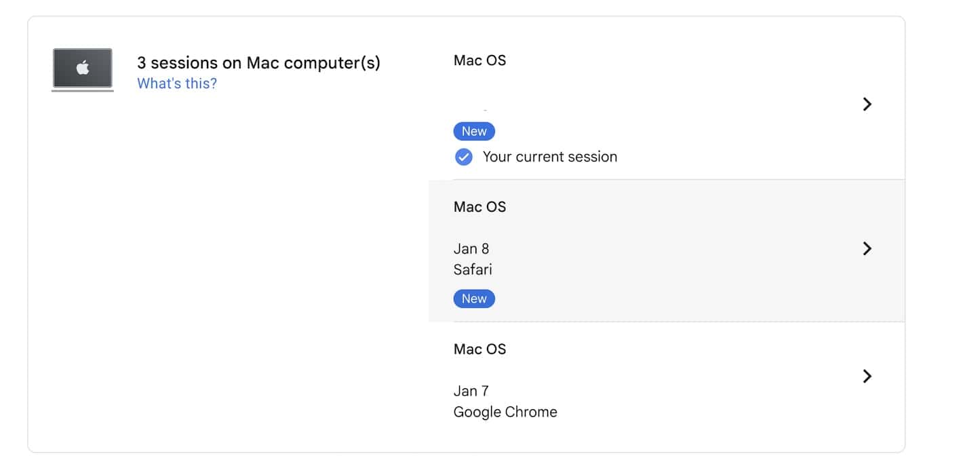Click the New badge on current session
Viewport: 980px width, 475px height.
coord(473,131)
